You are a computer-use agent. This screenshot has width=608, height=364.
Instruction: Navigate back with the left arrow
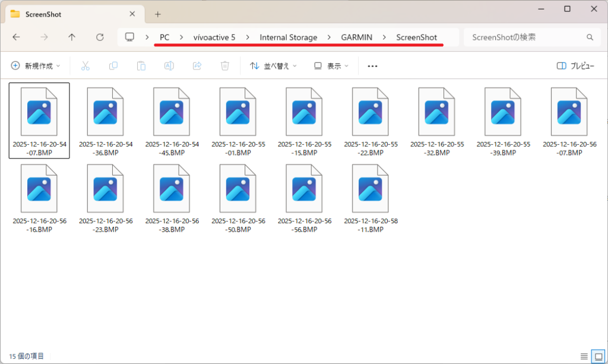(x=16, y=37)
